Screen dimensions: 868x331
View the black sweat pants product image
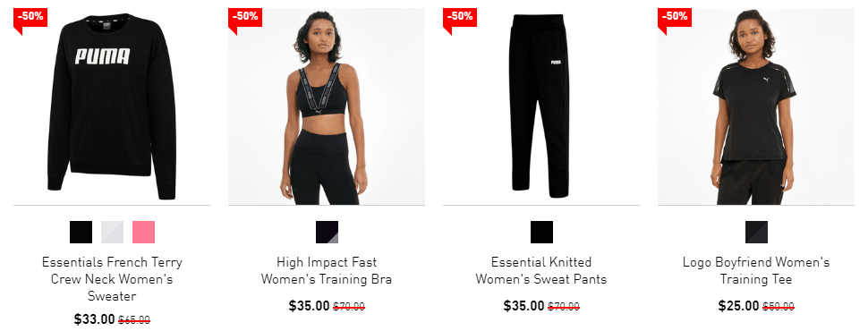541,106
